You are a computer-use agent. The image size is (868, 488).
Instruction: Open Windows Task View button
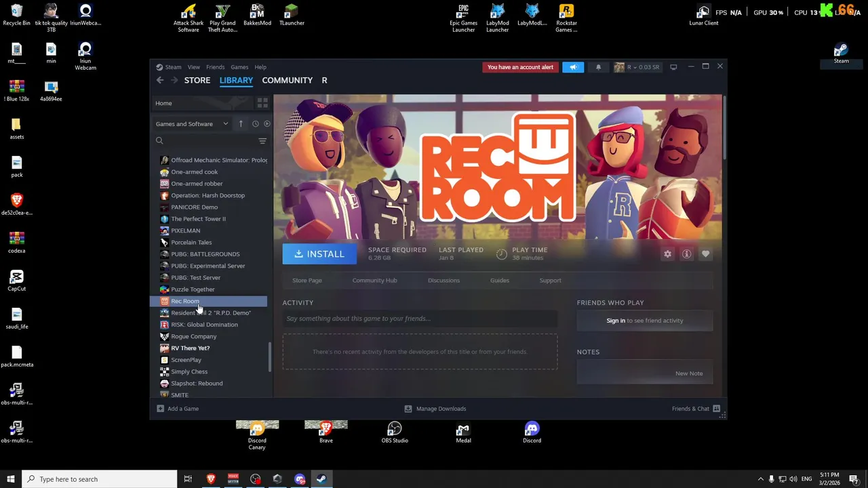[x=188, y=479]
